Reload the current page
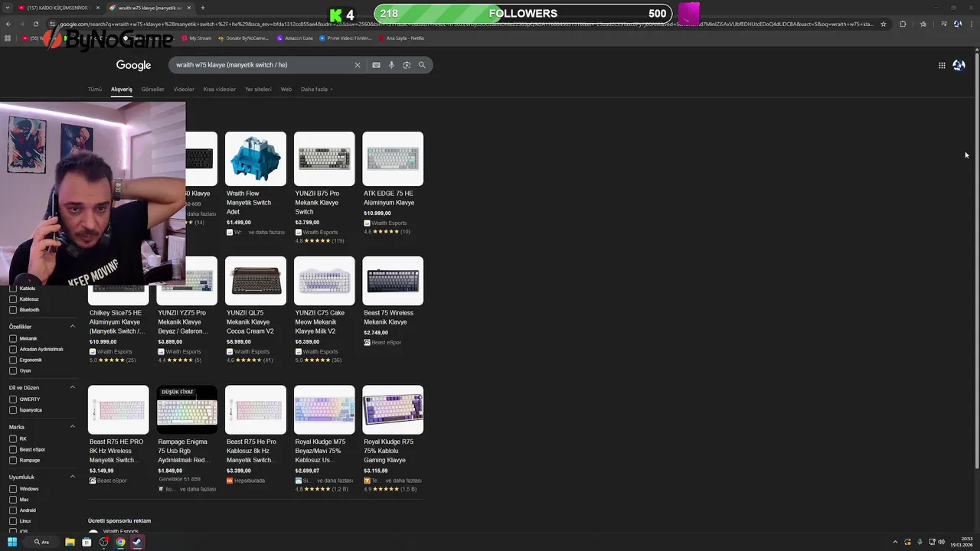The image size is (980, 551). click(x=37, y=24)
